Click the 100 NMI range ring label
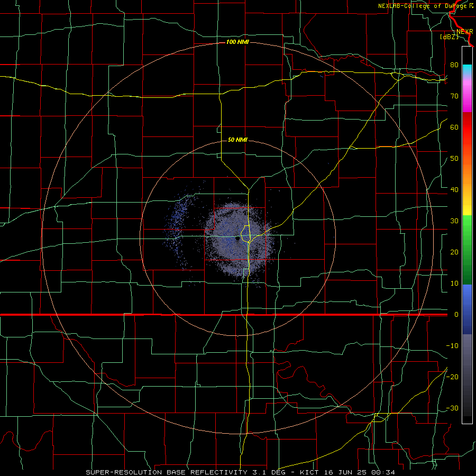 (x=237, y=42)
